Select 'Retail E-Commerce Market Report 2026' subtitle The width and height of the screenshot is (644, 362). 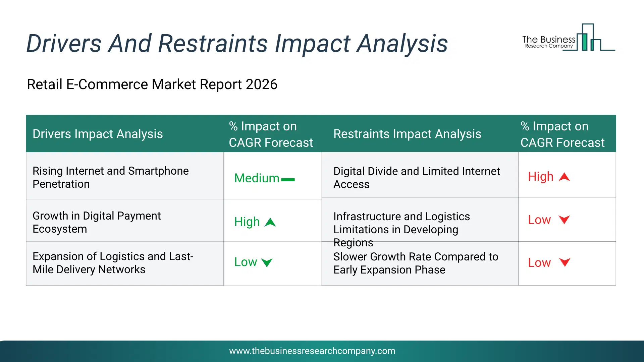[152, 84]
